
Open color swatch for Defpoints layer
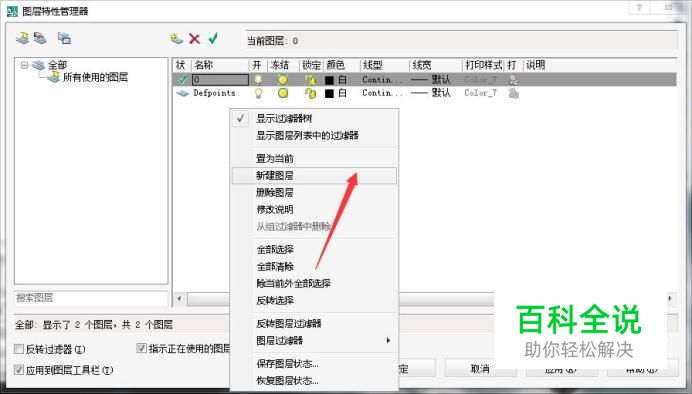329,94
